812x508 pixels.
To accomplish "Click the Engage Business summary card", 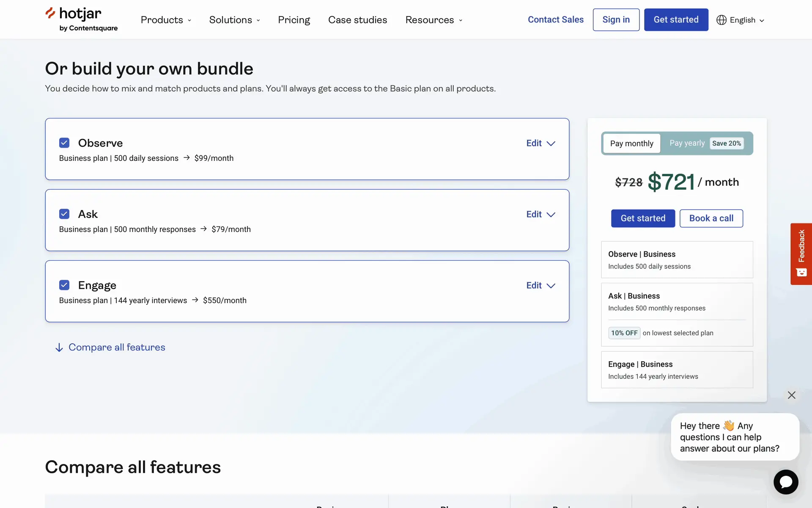I will tap(677, 370).
